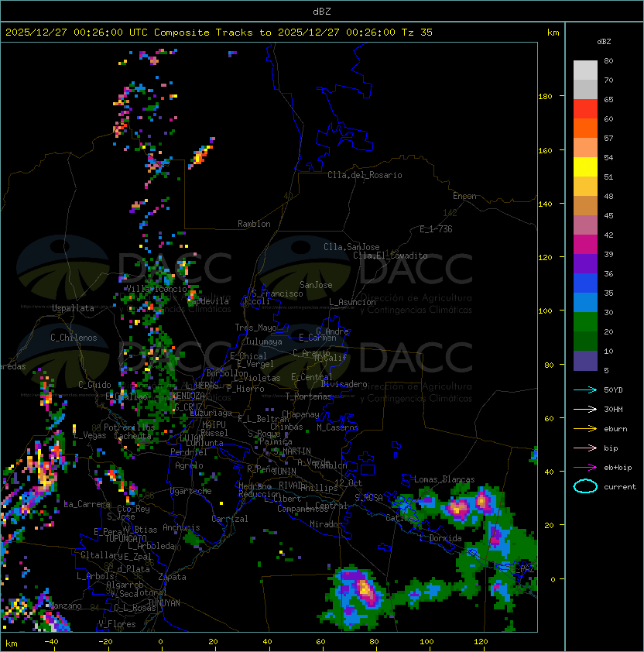644x652 pixels.
Task: Click the MAIPU map label
Action: [x=214, y=425]
